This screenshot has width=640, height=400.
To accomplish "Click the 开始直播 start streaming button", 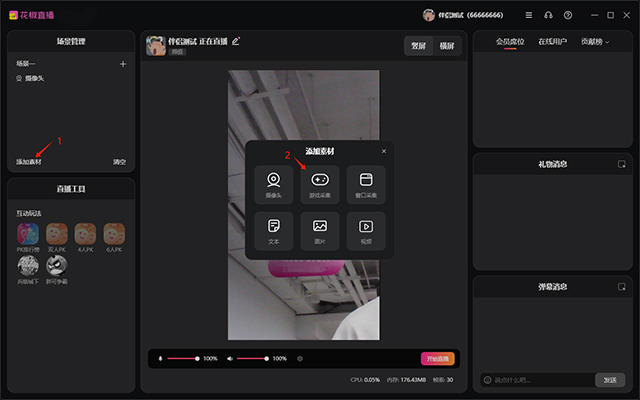I will (x=437, y=358).
